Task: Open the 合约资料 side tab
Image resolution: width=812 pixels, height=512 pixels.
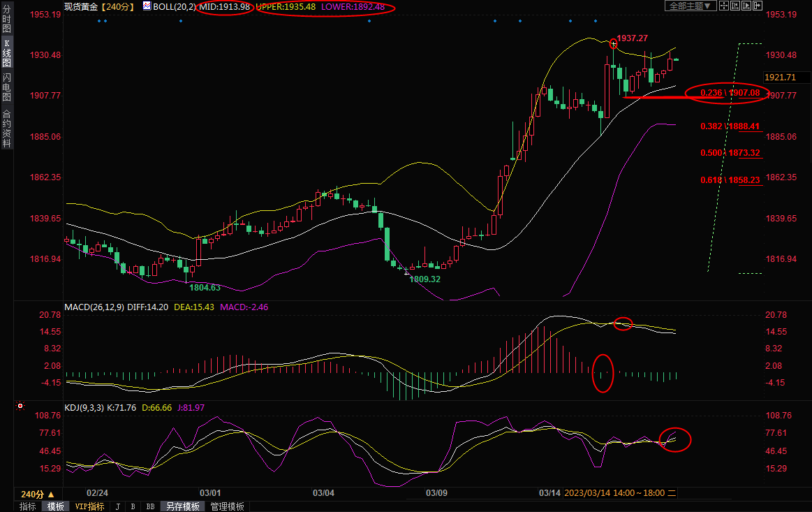Action: tap(6, 128)
